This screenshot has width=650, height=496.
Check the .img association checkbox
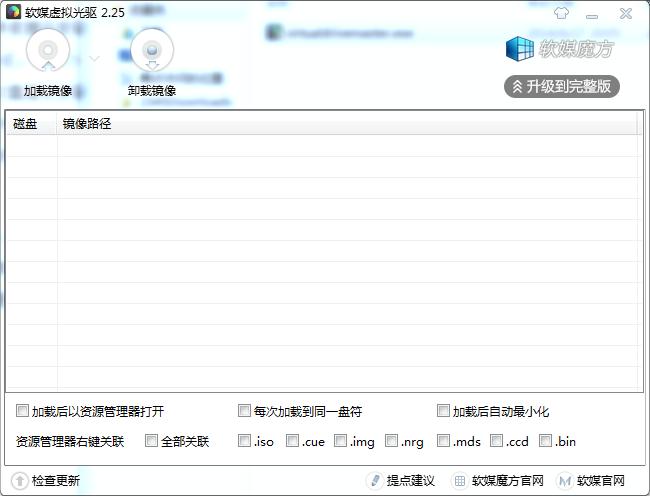340,440
